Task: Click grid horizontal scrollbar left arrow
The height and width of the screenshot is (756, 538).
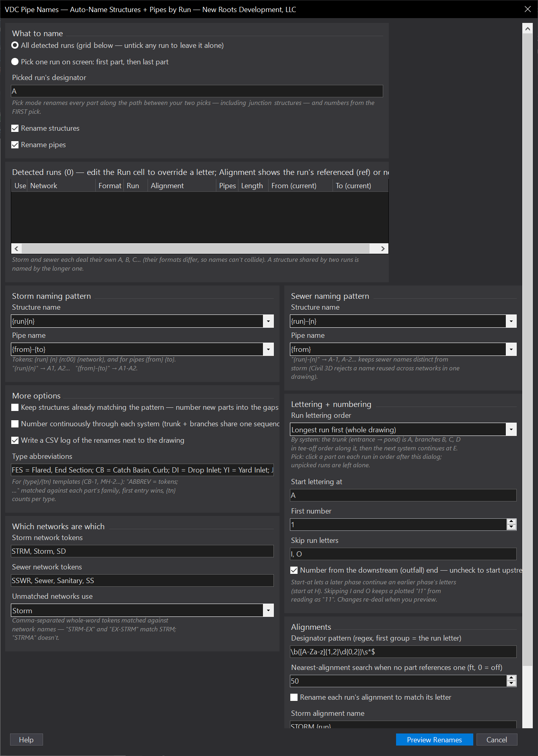Action: pos(16,249)
